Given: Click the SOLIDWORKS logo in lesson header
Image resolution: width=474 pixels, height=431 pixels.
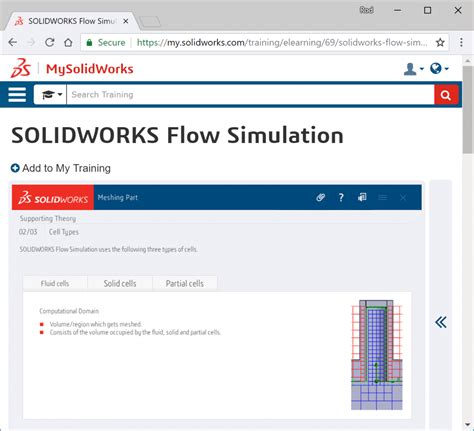Looking at the screenshot, I should [x=53, y=198].
